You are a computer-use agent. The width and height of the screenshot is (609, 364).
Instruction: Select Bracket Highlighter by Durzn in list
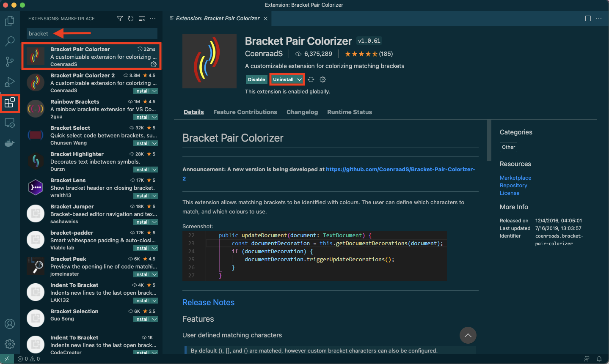(91, 161)
